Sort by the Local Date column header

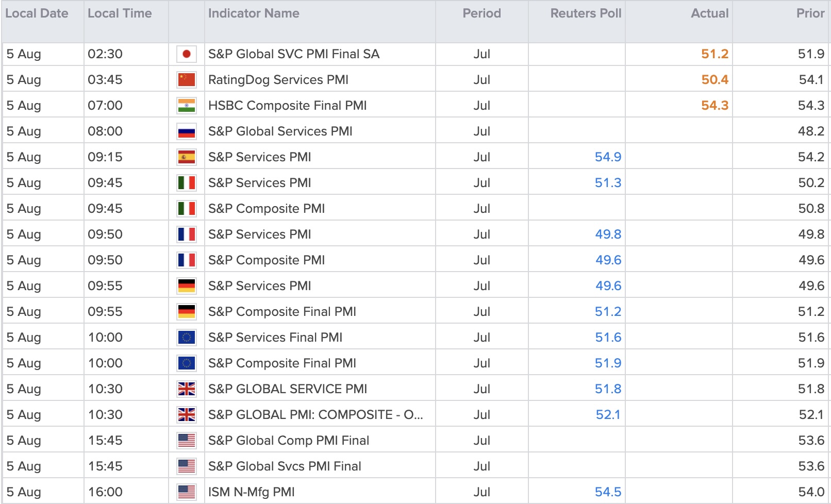coord(37,13)
